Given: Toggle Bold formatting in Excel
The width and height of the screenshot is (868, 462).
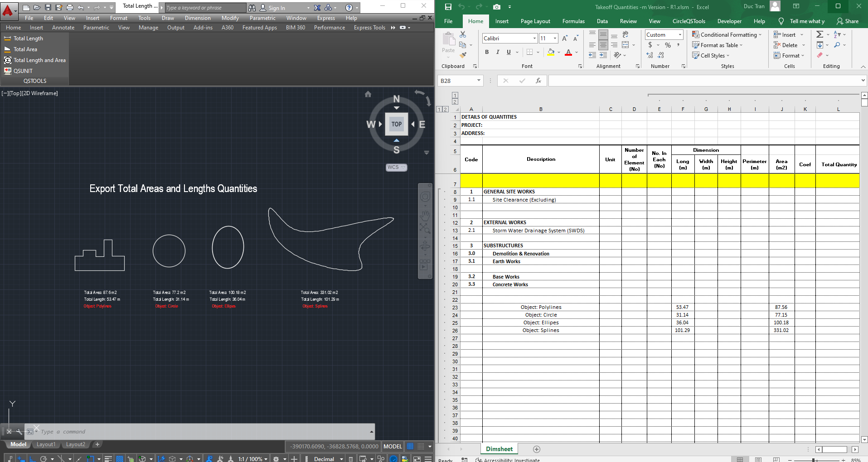Looking at the screenshot, I should 487,52.
